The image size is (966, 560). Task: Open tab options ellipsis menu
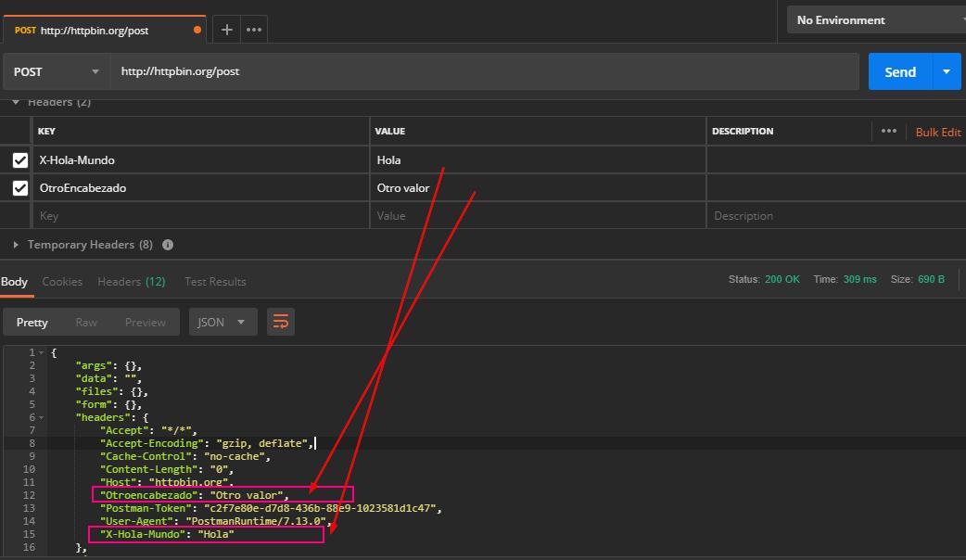(x=254, y=30)
